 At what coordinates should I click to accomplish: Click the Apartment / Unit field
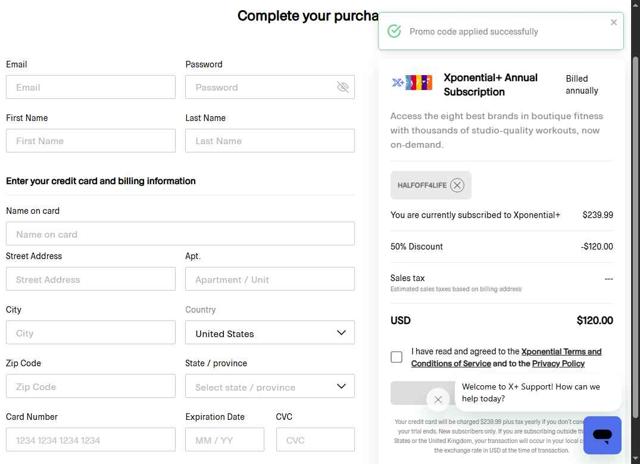(x=270, y=279)
